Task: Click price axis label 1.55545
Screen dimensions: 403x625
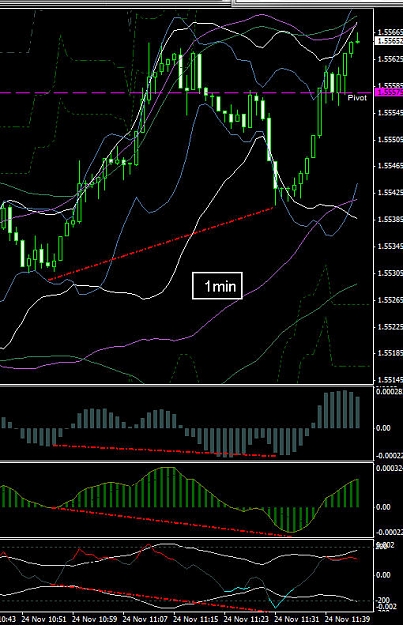Action: pyautogui.click(x=390, y=113)
